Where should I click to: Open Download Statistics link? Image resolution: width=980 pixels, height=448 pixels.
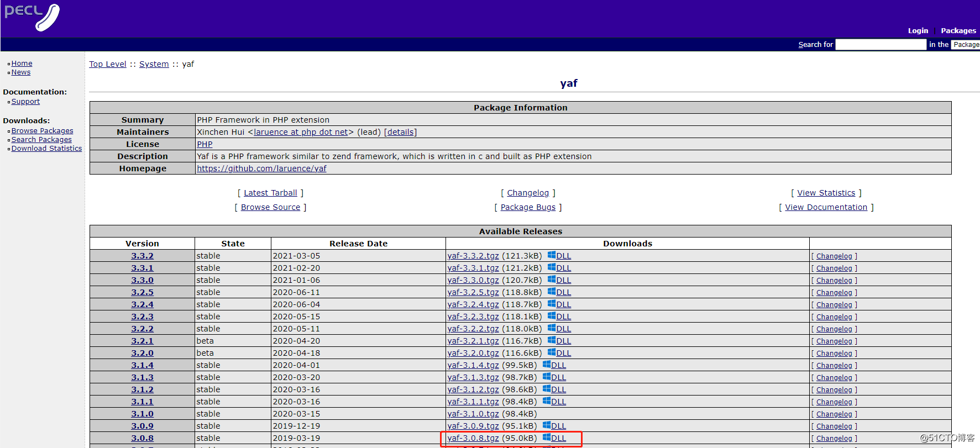tap(46, 149)
